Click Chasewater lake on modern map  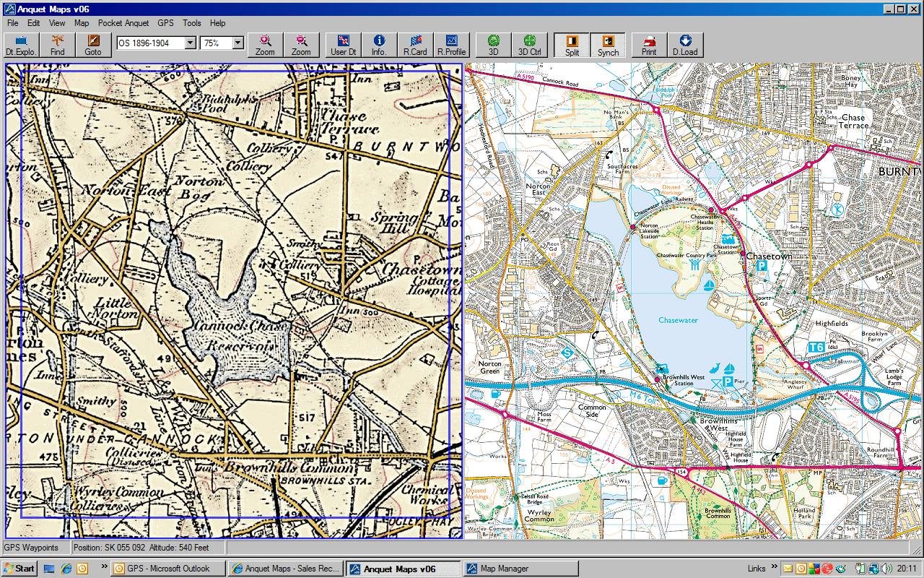678,320
